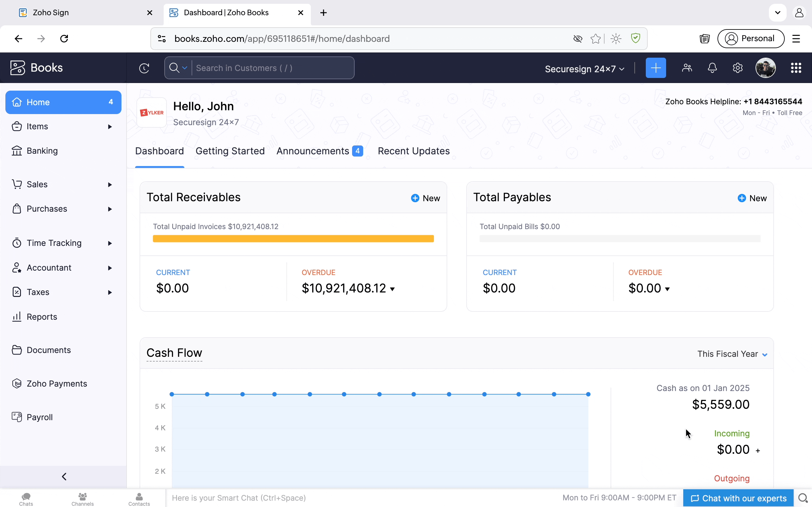Open the Zoho apps grid launcher
This screenshot has height=507, width=812.
coord(796,68)
